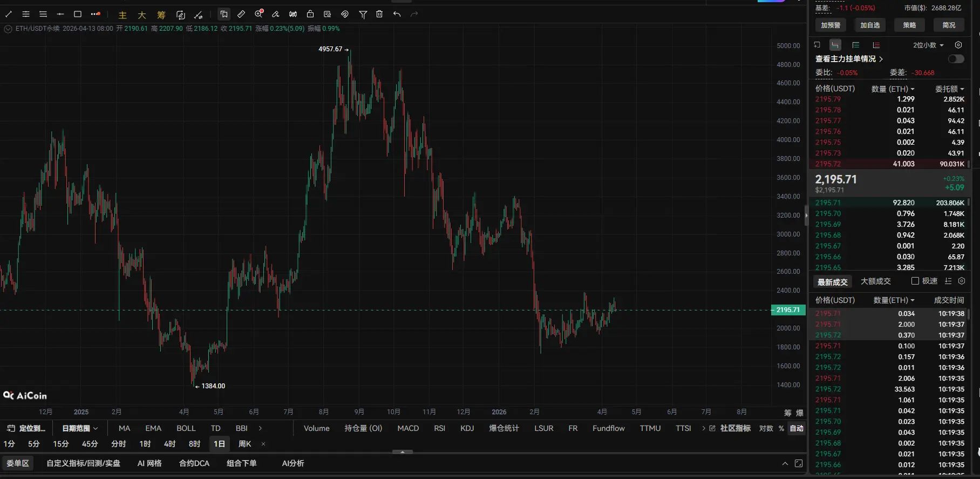
Task: Click the trades list filter icon beside 极速
Action: (x=948, y=281)
